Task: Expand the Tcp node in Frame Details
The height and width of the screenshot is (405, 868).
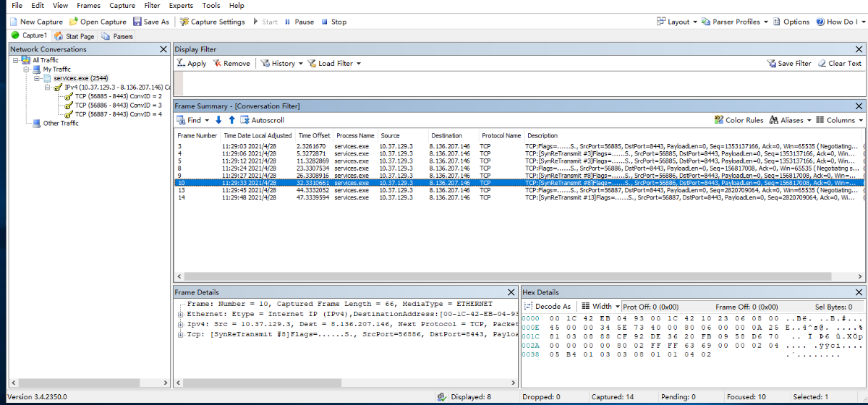Action: 180,335
